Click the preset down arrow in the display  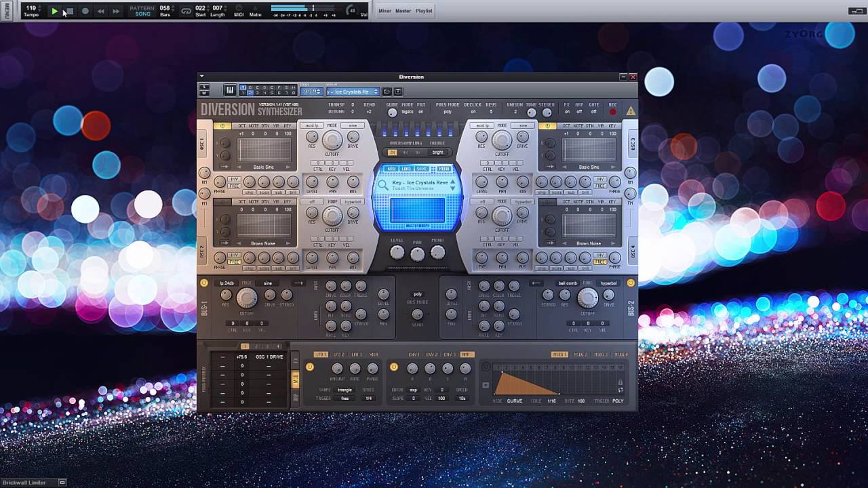pyautogui.click(x=453, y=188)
